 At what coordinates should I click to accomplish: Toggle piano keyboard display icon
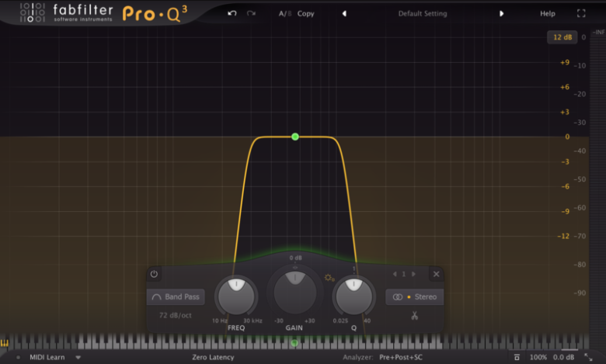5,343
